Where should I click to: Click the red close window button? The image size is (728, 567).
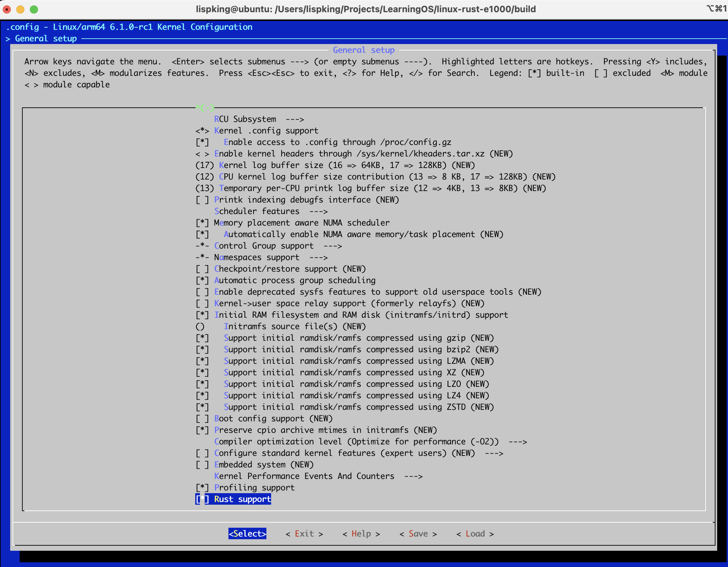click(7, 9)
